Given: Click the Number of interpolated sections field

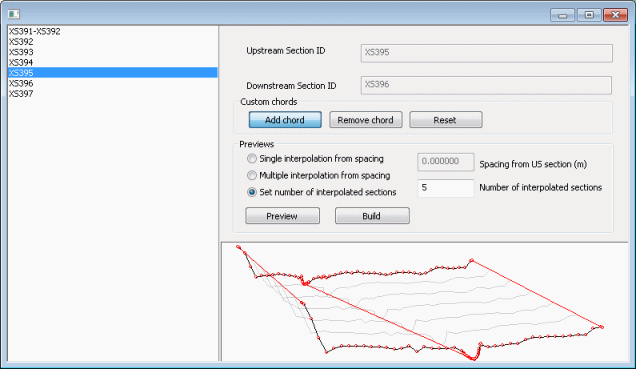Looking at the screenshot, I should 445,188.
